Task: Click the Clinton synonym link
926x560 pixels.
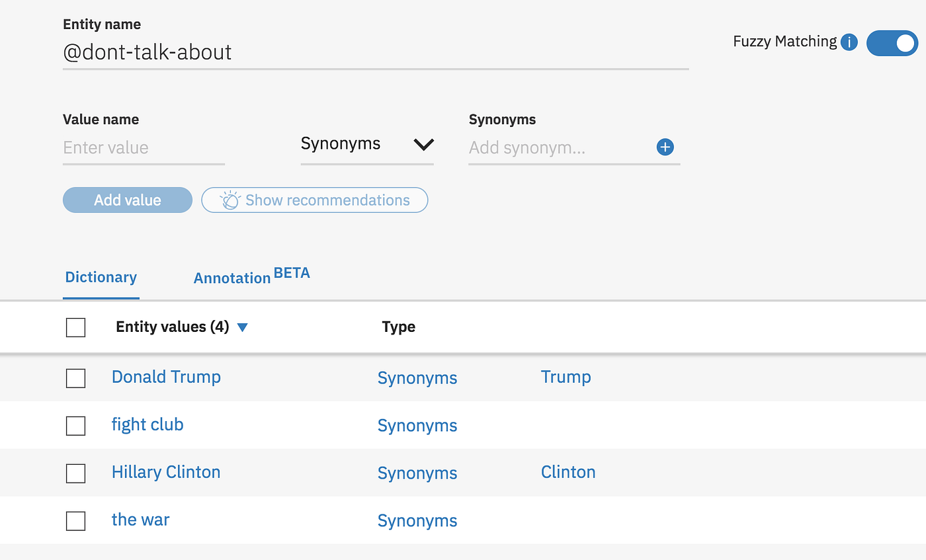Action: [x=568, y=472]
